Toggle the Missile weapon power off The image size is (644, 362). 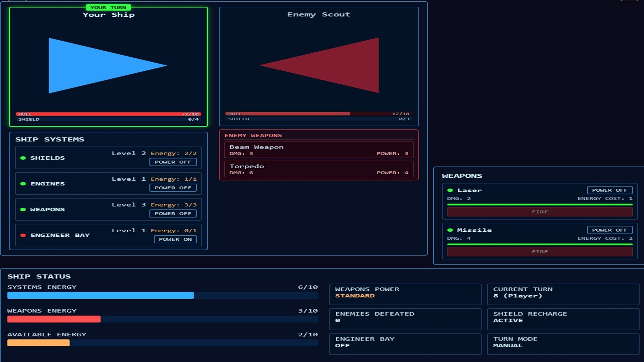tap(609, 230)
